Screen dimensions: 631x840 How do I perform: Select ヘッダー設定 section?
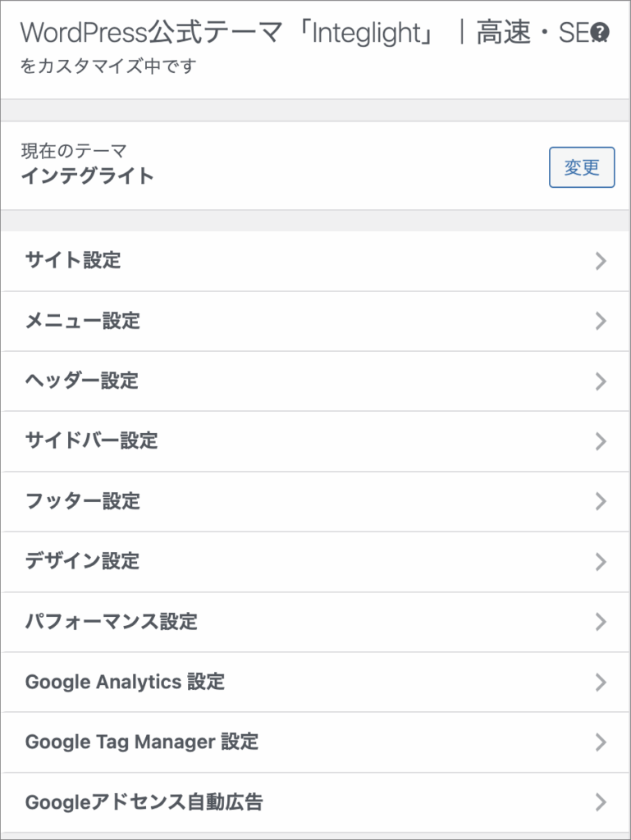(x=82, y=381)
